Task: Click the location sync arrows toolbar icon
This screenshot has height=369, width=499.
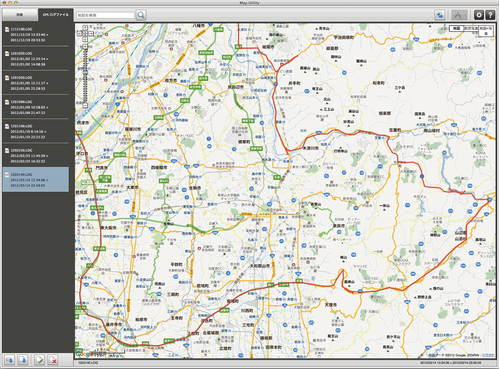Action: pyautogui.click(x=440, y=15)
